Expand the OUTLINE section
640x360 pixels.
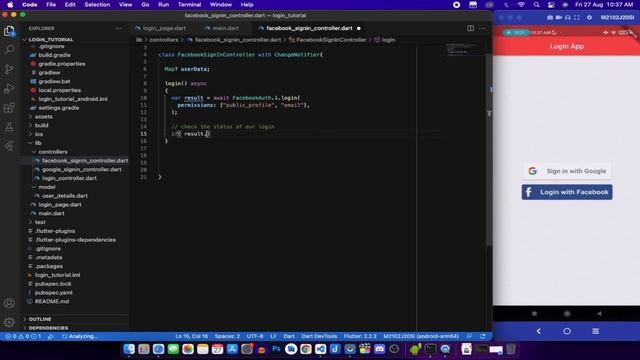[x=40, y=319]
